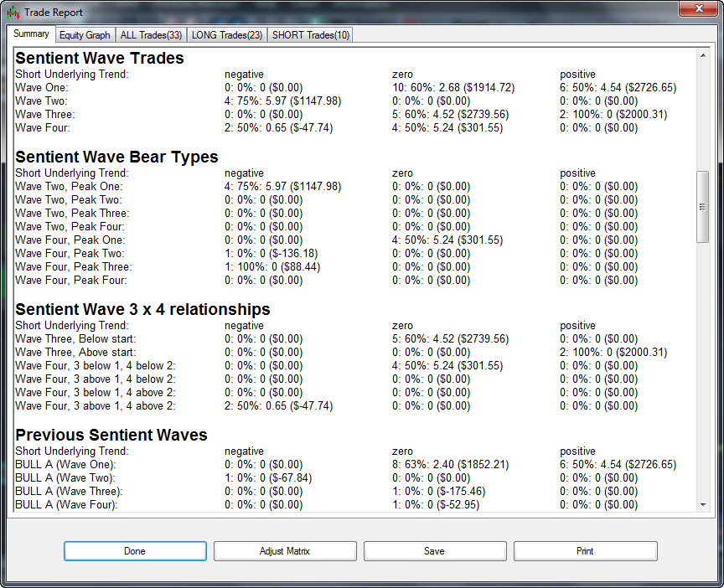Click 'Wave Two, Peak One:' label

click(69, 187)
